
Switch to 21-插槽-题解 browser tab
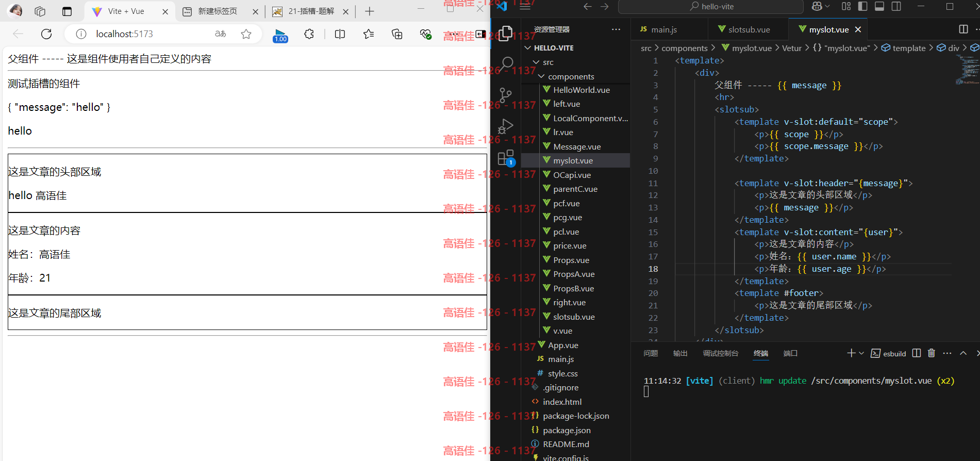(x=309, y=11)
